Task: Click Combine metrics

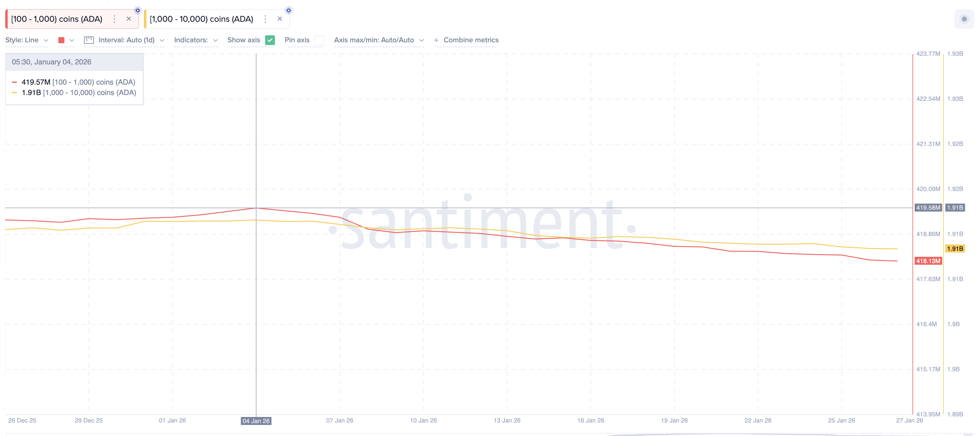Action: (471, 40)
